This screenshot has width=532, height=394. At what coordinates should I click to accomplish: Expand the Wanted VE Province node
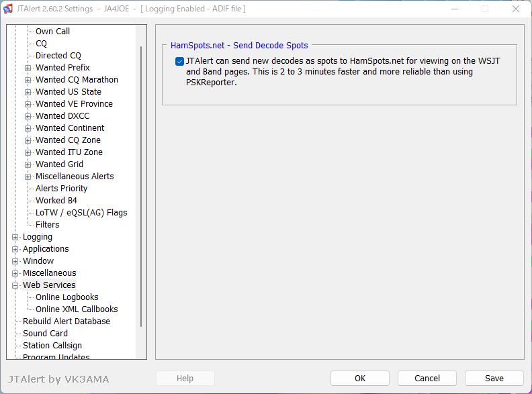28,105
